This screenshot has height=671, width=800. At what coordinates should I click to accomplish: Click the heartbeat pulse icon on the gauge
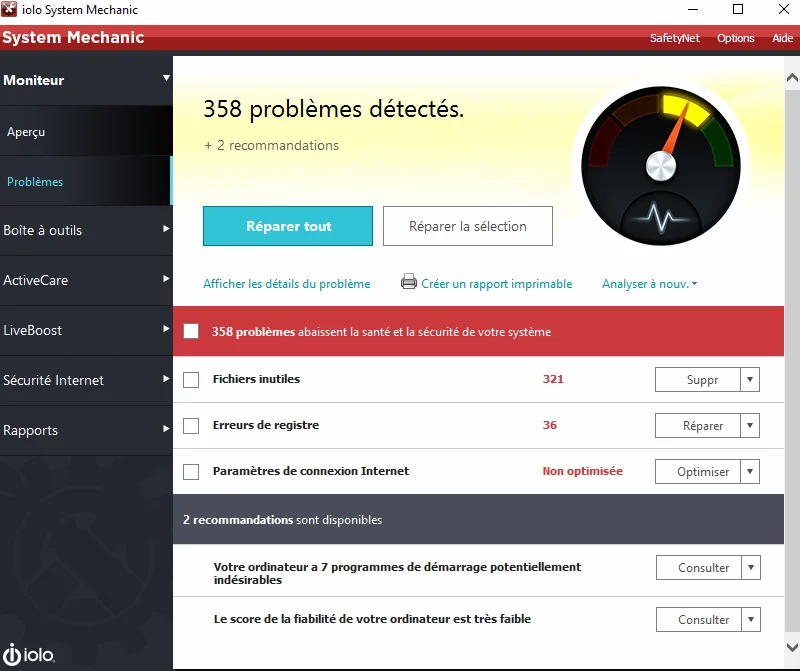click(x=661, y=217)
